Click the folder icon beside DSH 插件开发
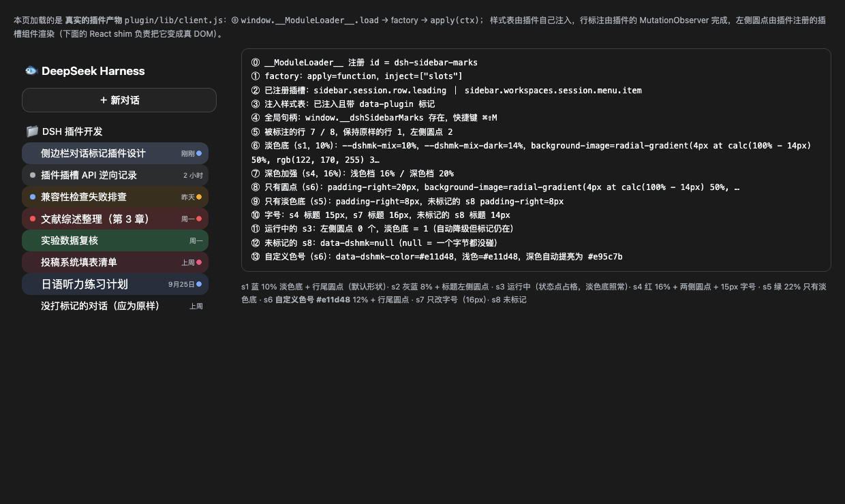 pos(32,131)
